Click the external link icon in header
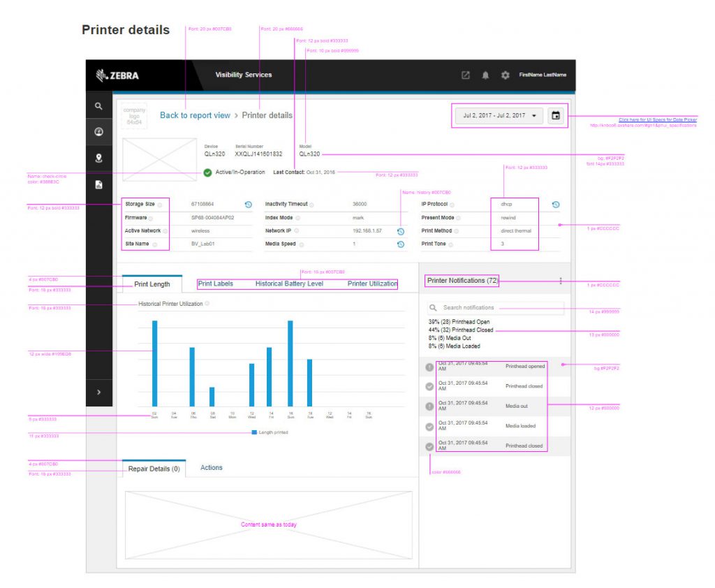The height and width of the screenshot is (588, 715). point(466,75)
